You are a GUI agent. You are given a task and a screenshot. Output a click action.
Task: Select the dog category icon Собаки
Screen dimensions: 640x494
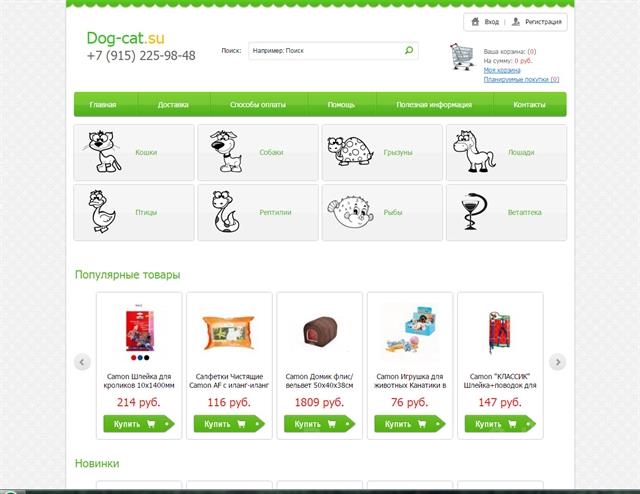226,151
